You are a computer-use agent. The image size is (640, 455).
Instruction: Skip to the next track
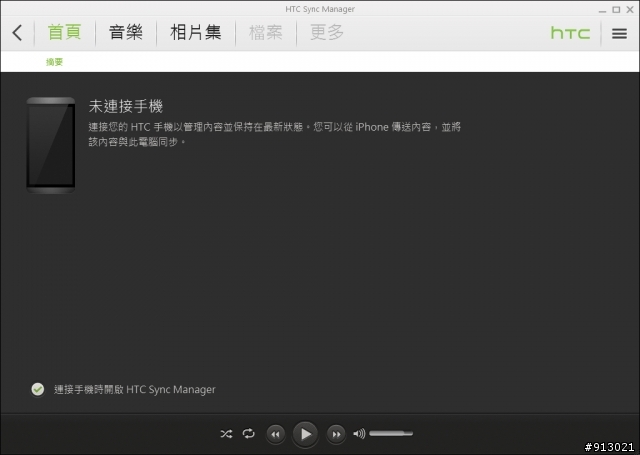point(336,434)
